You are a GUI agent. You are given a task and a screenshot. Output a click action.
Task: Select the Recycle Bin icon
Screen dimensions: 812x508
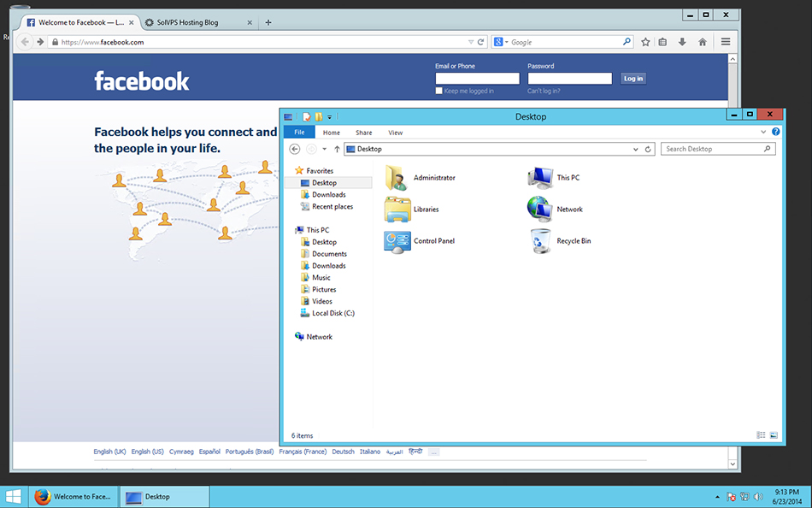[x=540, y=241]
